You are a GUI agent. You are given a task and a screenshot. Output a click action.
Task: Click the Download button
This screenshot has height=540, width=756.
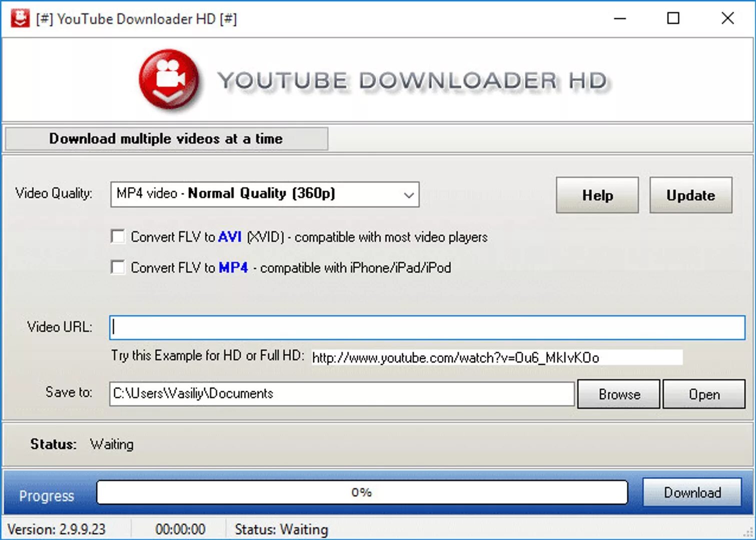[x=692, y=492]
